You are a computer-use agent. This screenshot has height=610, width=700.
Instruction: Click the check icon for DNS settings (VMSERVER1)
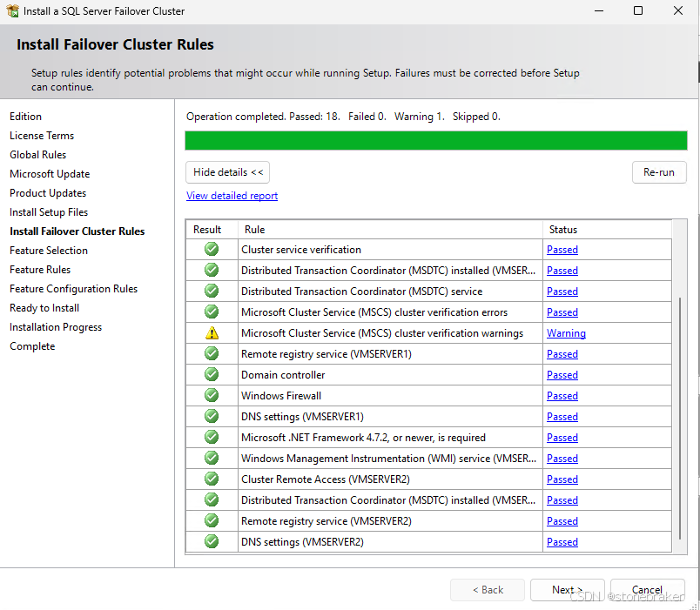point(212,416)
